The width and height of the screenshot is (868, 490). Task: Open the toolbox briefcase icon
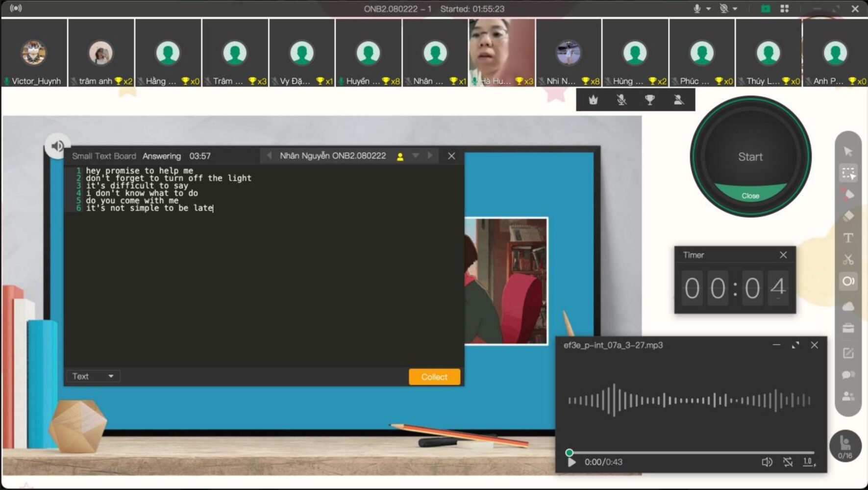click(848, 328)
